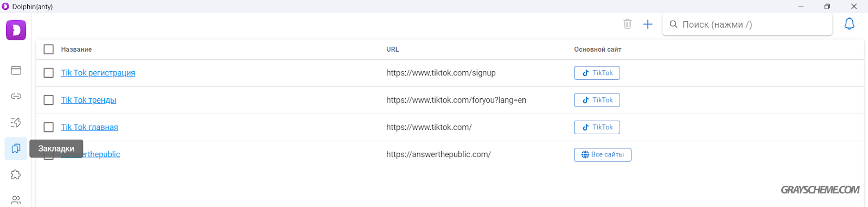868x207 pixels.
Task: Check the Tik Tok регистрация row checkbox
Action: 49,73
